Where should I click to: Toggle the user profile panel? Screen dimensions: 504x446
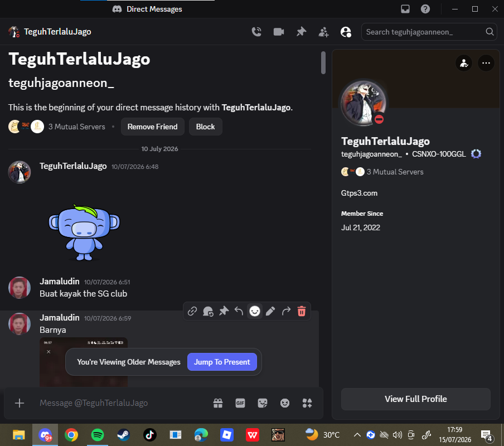point(346,32)
